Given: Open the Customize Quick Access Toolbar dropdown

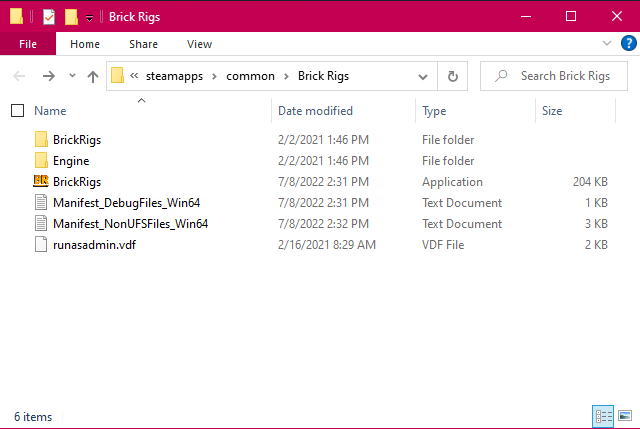Looking at the screenshot, I should 89,18.
